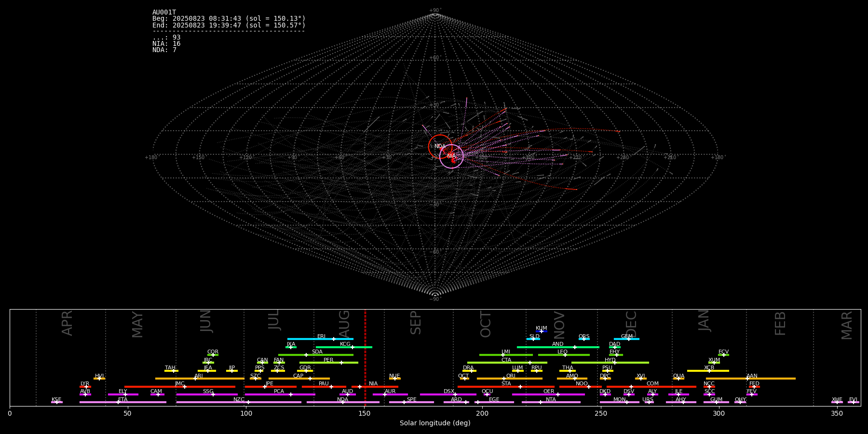868x434 pixels.
Task: Click the STA red shower bar
Action: click(506, 387)
